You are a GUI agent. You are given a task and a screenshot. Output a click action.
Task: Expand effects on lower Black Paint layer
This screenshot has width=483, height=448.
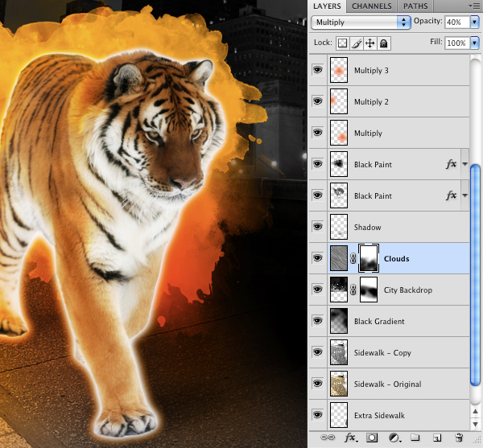[464, 195]
